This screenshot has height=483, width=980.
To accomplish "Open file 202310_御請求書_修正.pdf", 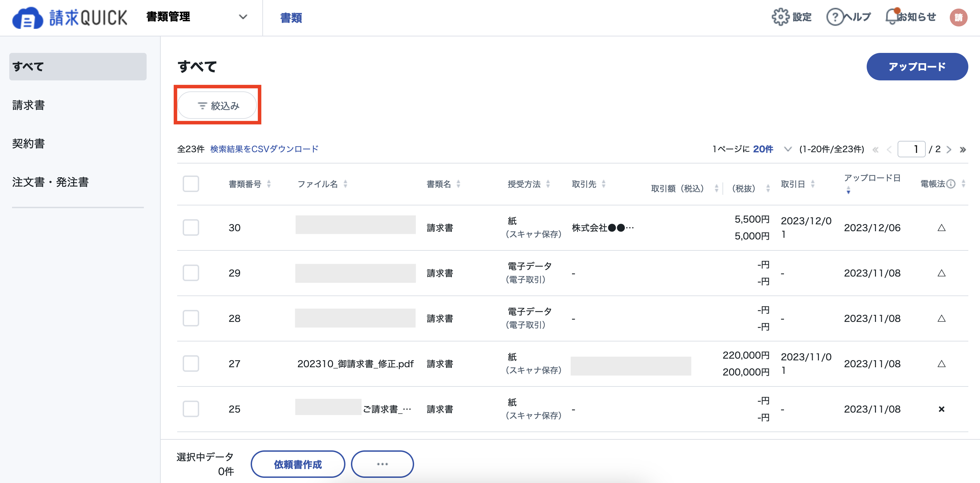I will coord(355,364).
